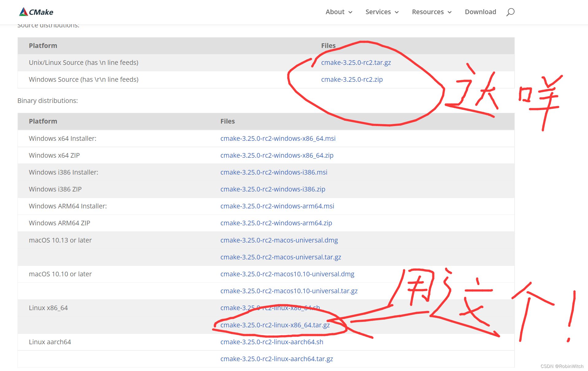The height and width of the screenshot is (371, 588).
Task: Download the windows-x86_64.zip file
Action: [x=277, y=156]
